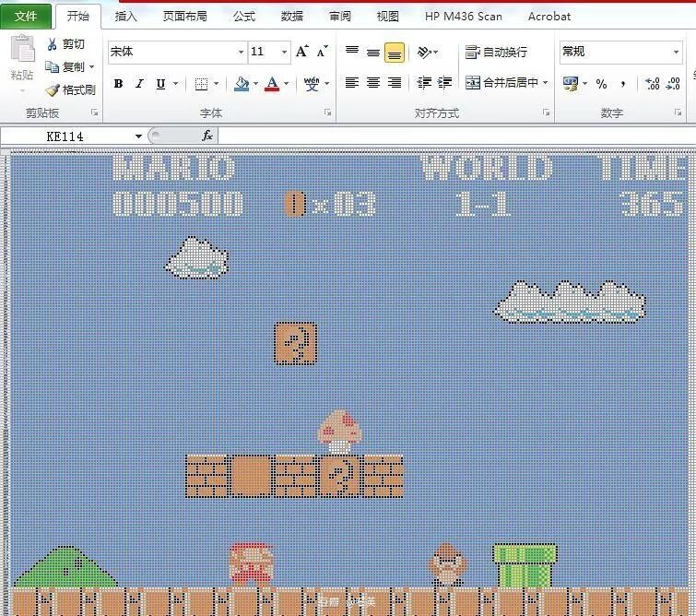Viewport: 696px width, 616px height.
Task: Switch to the 插入 ribbon tab
Action: [x=126, y=17]
